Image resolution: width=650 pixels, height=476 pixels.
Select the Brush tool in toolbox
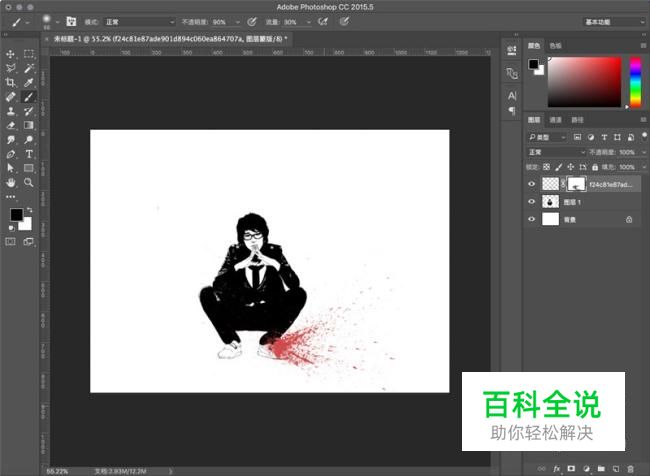point(29,97)
